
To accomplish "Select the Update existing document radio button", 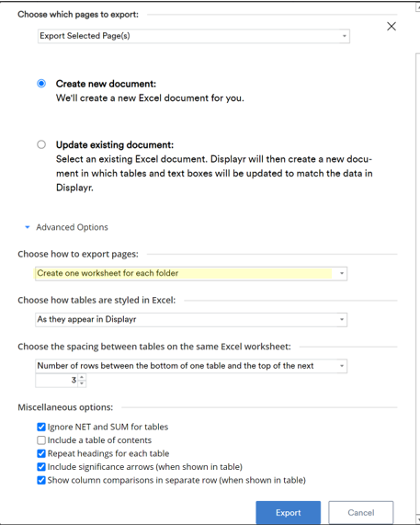I will point(41,144).
